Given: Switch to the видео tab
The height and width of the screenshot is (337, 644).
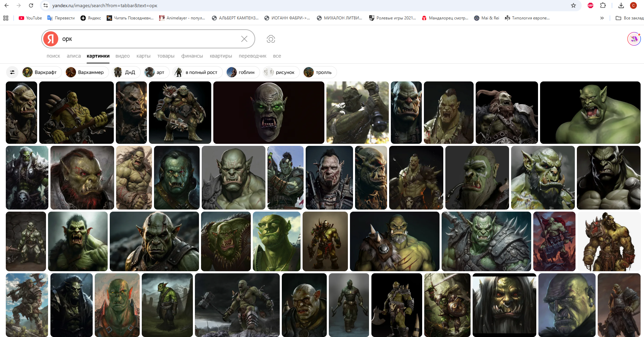Looking at the screenshot, I should [x=123, y=56].
